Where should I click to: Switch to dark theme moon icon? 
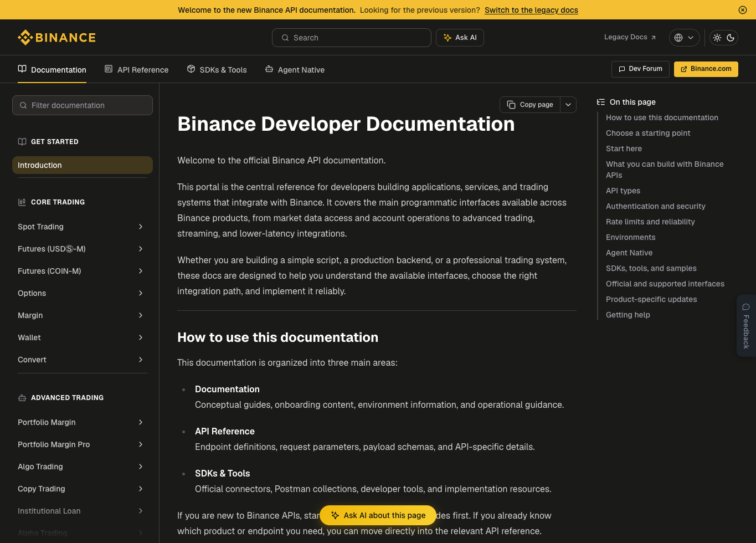coord(731,38)
